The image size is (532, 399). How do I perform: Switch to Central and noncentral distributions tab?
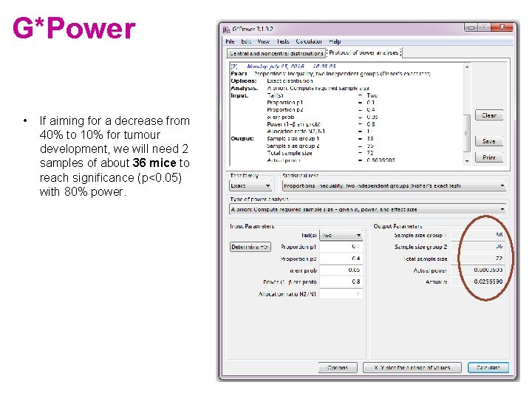coord(276,53)
